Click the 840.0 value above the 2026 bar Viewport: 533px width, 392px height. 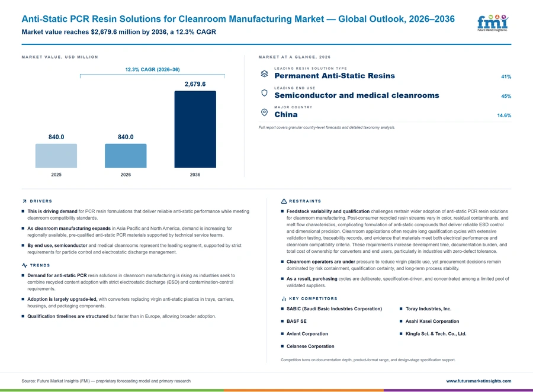pos(126,137)
